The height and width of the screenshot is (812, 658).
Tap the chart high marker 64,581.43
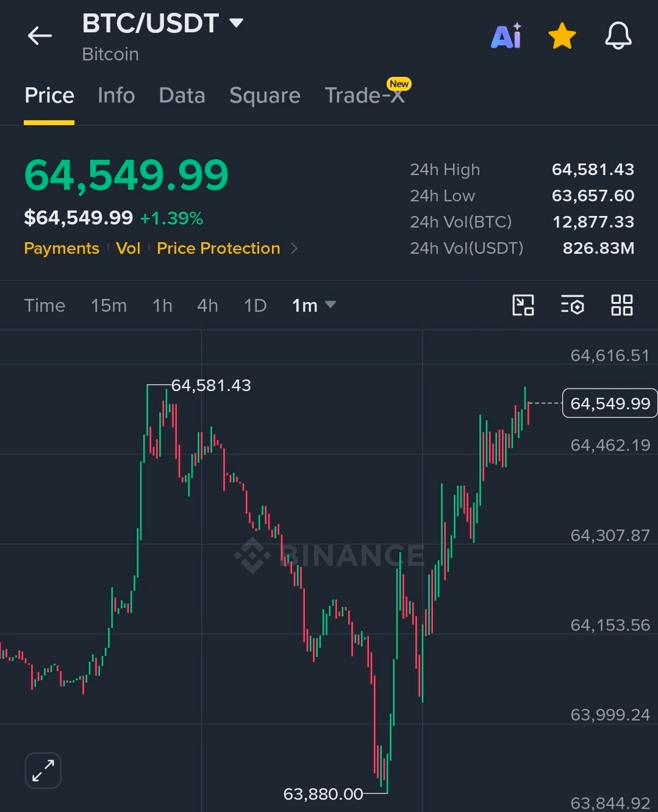(211, 386)
